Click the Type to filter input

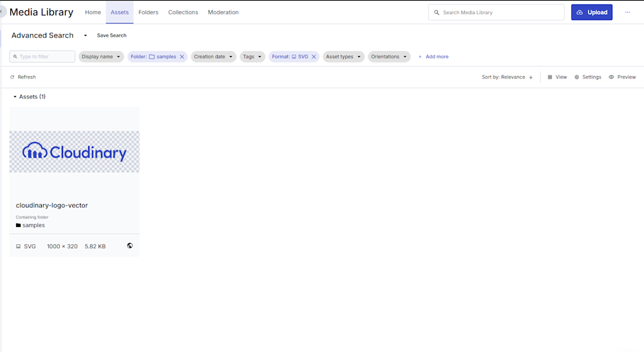point(43,56)
